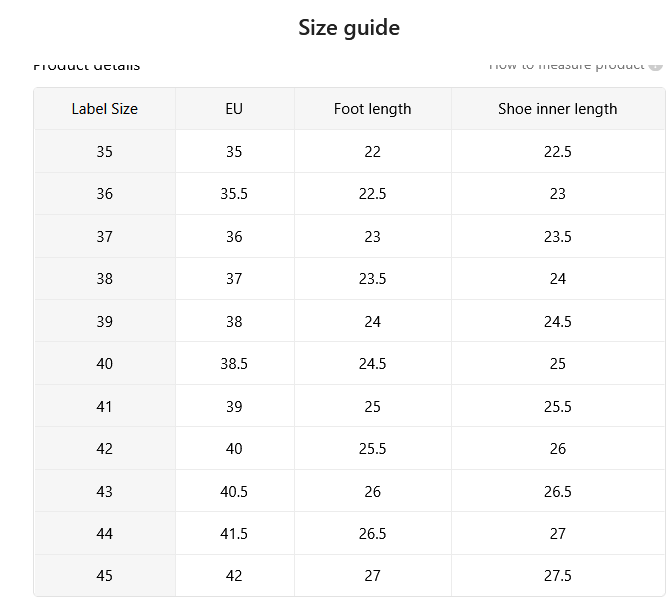Click shoe inner length 27.5 cell
Image resolution: width=670 pixels, height=604 pixels.
[558, 575]
